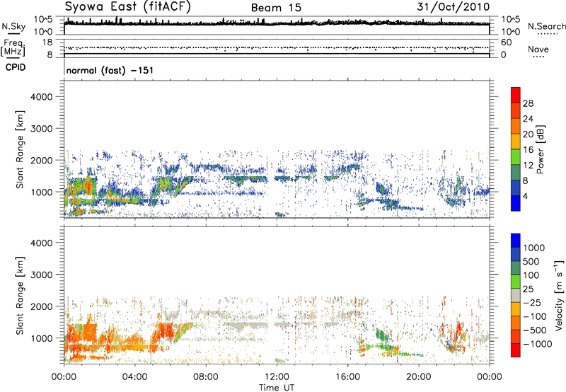Click the '-500' tick on Velocity color bar
The height and width of the screenshot is (392, 566).
coord(535,330)
